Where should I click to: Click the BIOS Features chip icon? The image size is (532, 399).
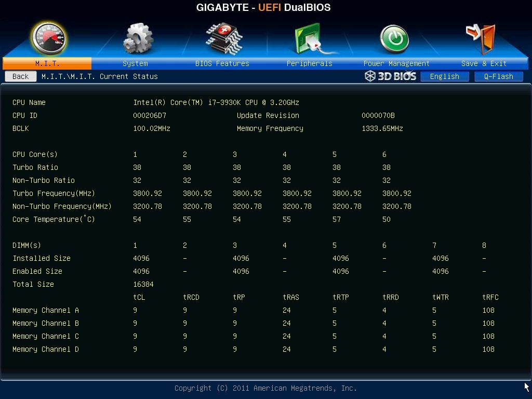(223, 38)
